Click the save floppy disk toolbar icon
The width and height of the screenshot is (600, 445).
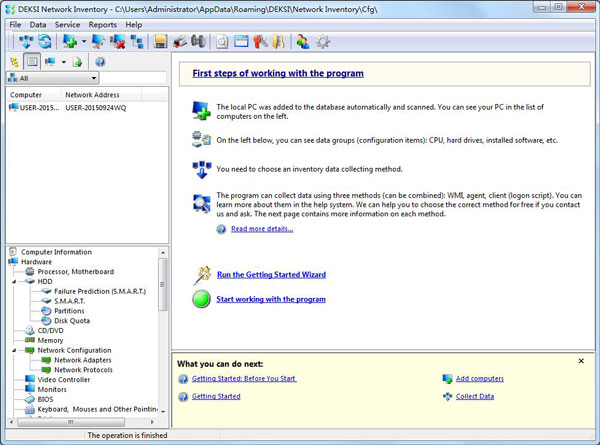point(160,41)
